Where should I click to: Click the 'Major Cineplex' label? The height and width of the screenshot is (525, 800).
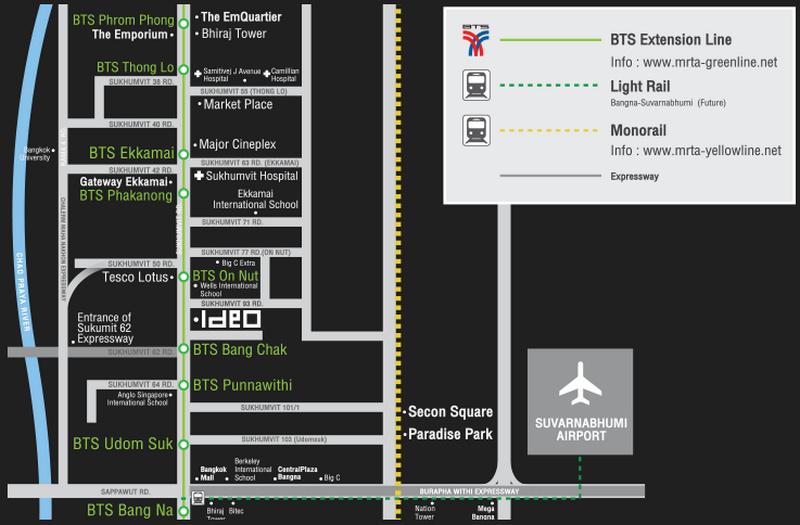click(237, 144)
